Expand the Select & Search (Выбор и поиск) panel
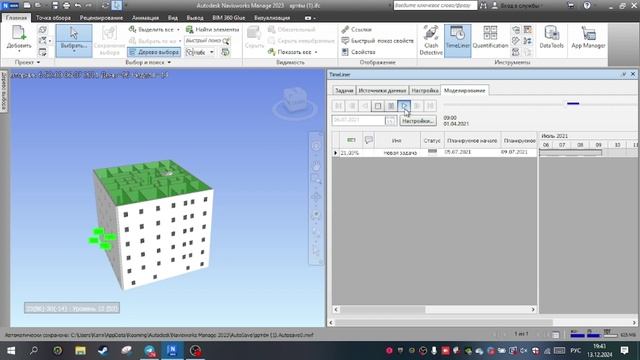This screenshot has height=360, width=640. (x=169, y=62)
